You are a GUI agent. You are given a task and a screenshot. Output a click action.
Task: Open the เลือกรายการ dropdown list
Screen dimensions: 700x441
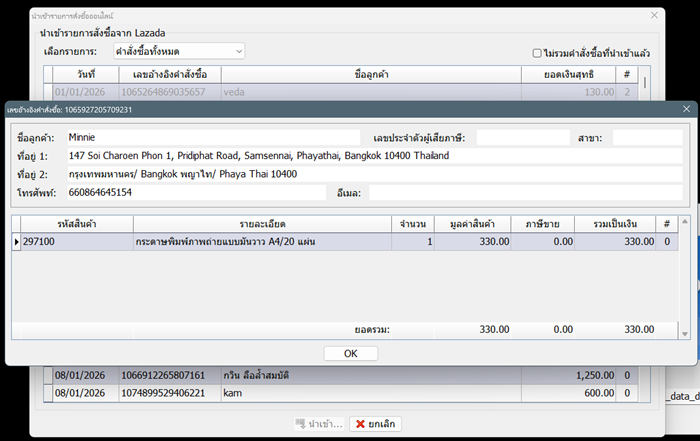click(x=238, y=50)
